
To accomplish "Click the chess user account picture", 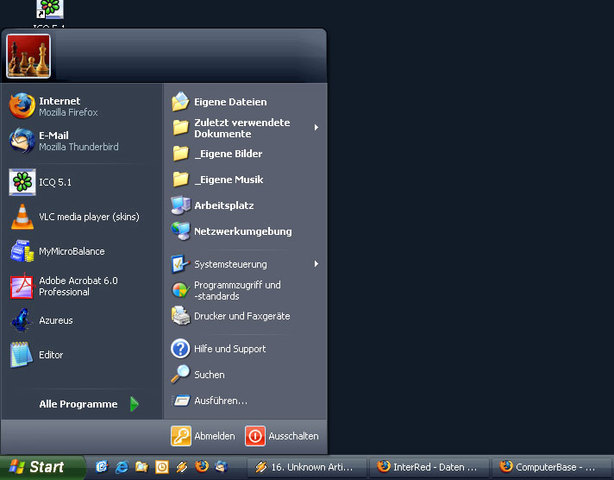I will (28, 56).
